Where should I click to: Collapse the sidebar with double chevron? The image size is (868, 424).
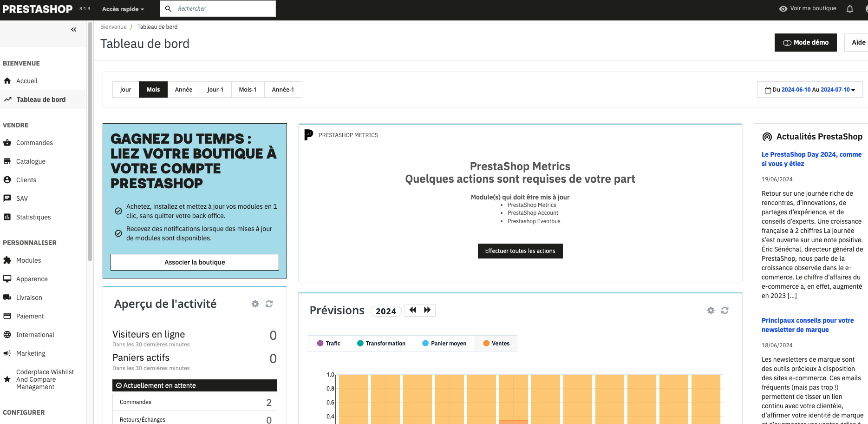(73, 29)
